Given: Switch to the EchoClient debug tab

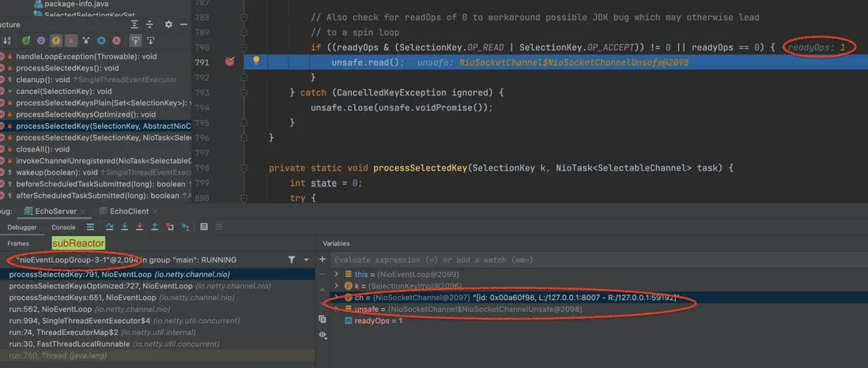Looking at the screenshot, I should point(125,211).
